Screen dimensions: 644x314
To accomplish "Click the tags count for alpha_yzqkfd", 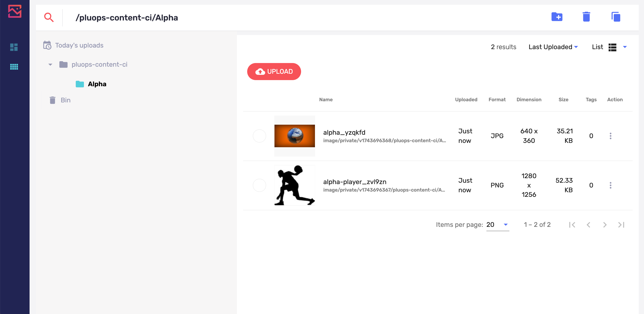I will tap(591, 136).
